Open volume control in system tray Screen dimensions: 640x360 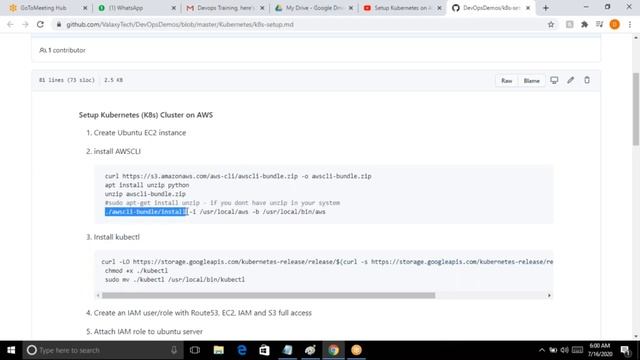564,350
